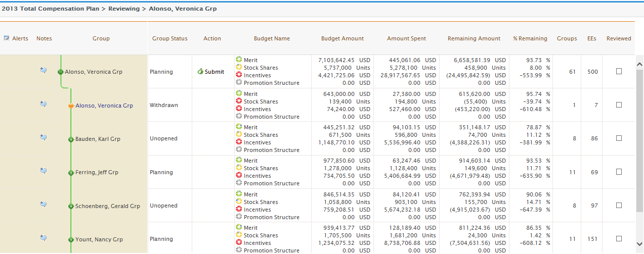Screen dimensions: 644x254
Task: Mark Bauden, Karl Grp as reviewed
Action: [619, 138]
